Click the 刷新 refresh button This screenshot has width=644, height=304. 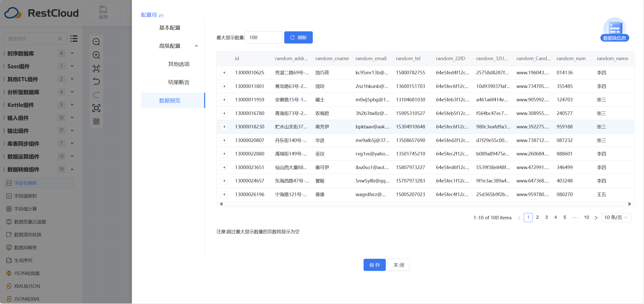298,37
